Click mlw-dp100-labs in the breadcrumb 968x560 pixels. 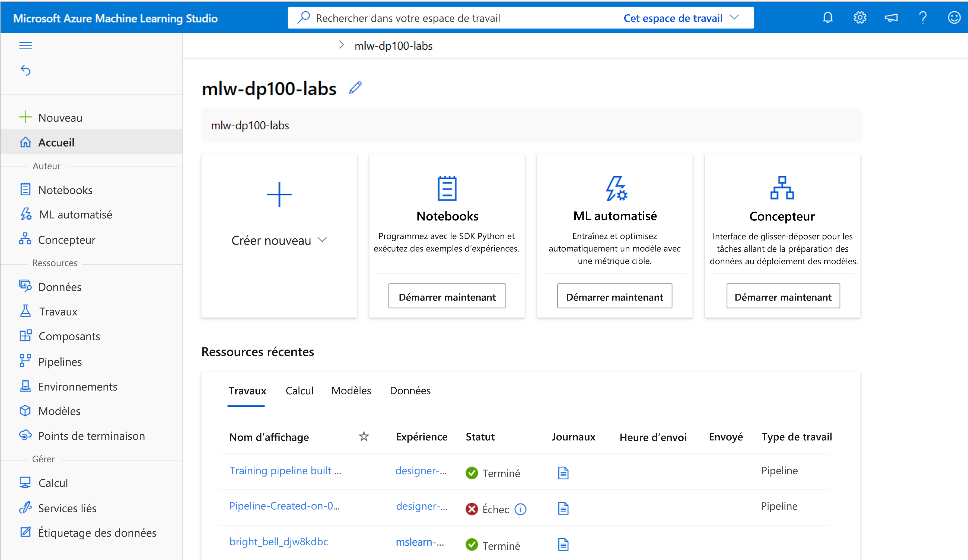[x=393, y=46]
